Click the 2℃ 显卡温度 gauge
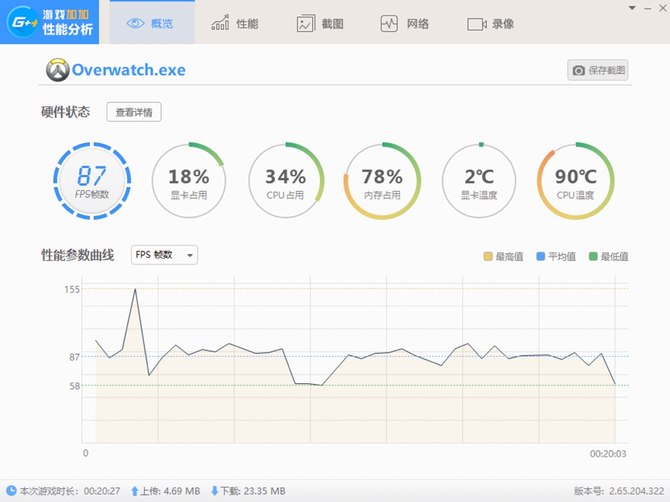 (x=479, y=181)
